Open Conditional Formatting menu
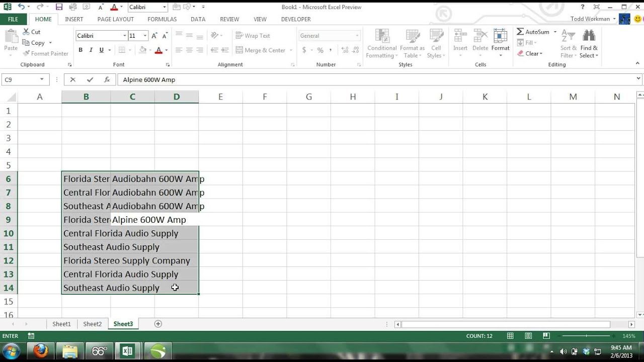Image resolution: width=644 pixels, height=362 pixels. [382, 44]
